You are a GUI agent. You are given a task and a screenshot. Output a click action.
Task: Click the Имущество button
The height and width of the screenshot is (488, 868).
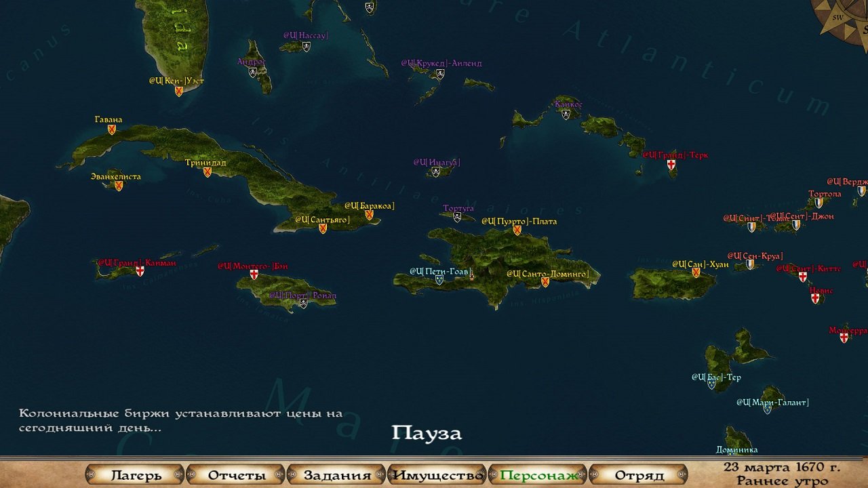click(437, 474)
